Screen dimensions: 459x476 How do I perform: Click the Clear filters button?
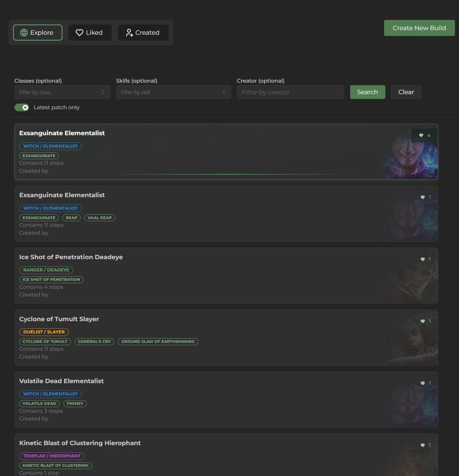tap(406, 92)
